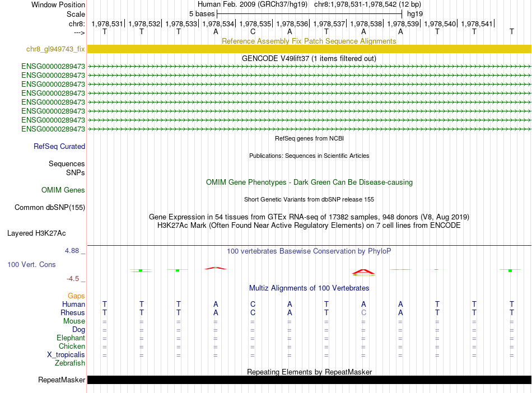Open the 100 Vert. Cons track label
The width and height of the screenshot is (532, 393).
(31, 264)
